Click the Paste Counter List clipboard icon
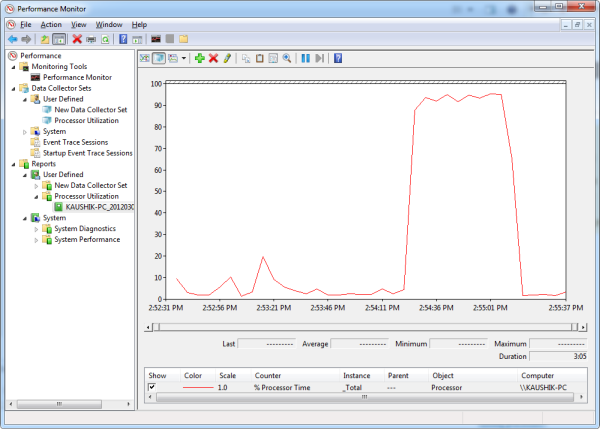Viewport: 600px width, 429px height. click(x=258, y=58)
